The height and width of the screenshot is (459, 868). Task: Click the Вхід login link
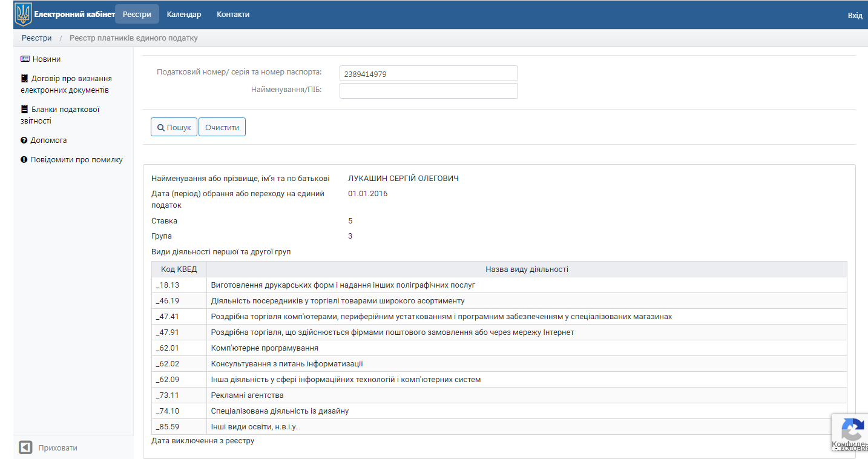point(855,15)
